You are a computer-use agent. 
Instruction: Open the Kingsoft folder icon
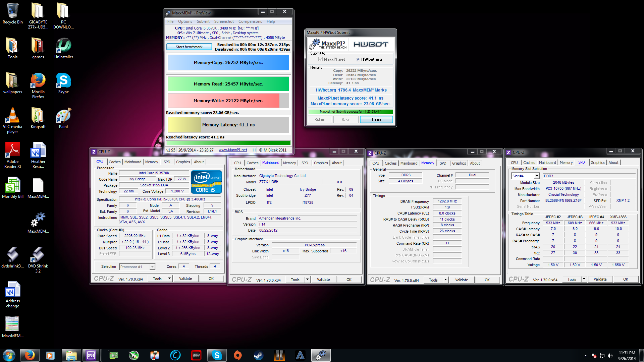pyautogui.click(x=38, y=118)
